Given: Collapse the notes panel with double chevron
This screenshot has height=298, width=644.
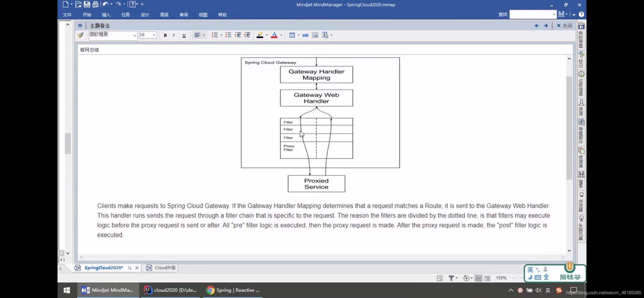Looking at the screenshot, I should coord(80,26).
